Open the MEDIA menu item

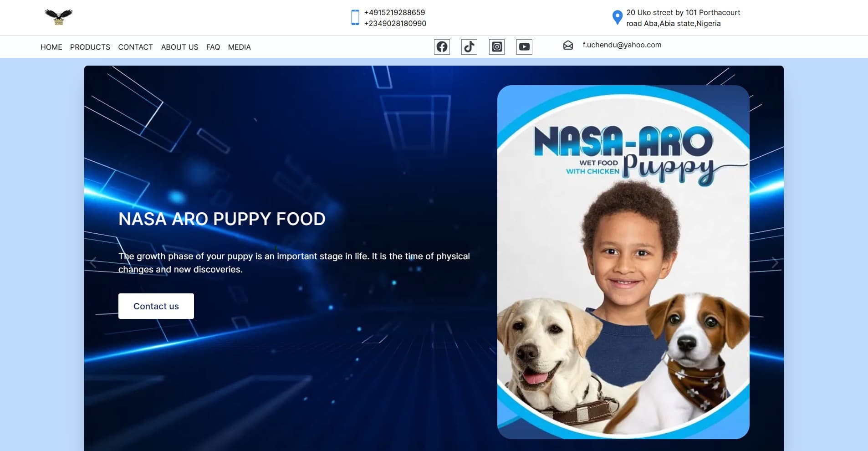point(239,47)
